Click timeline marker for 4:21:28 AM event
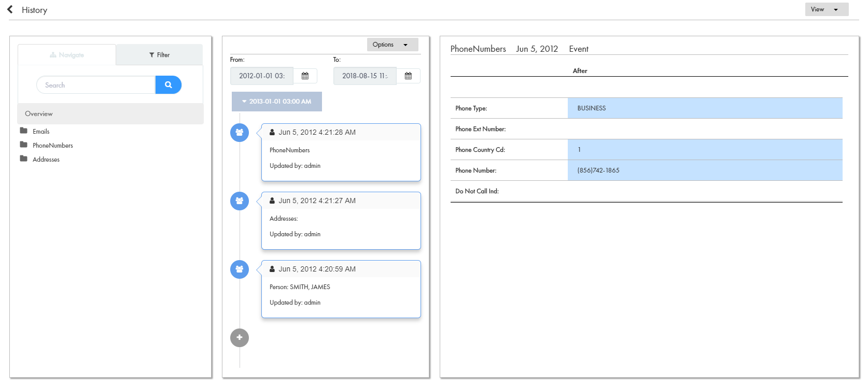The width and height of the screenshot is (868, 386). (x=239, y=133)
